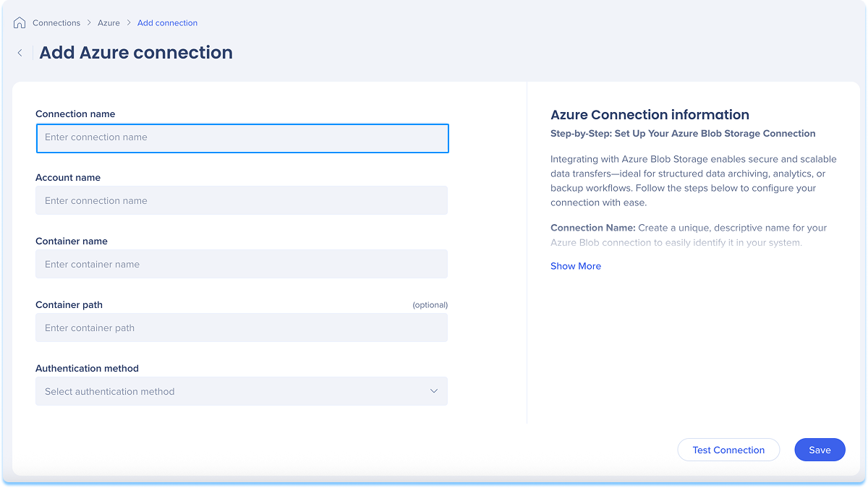Image resolution: width=868 pixels, height=488 pixels.
Task: Save the Azure connection
Action: [x=820, y=450]
